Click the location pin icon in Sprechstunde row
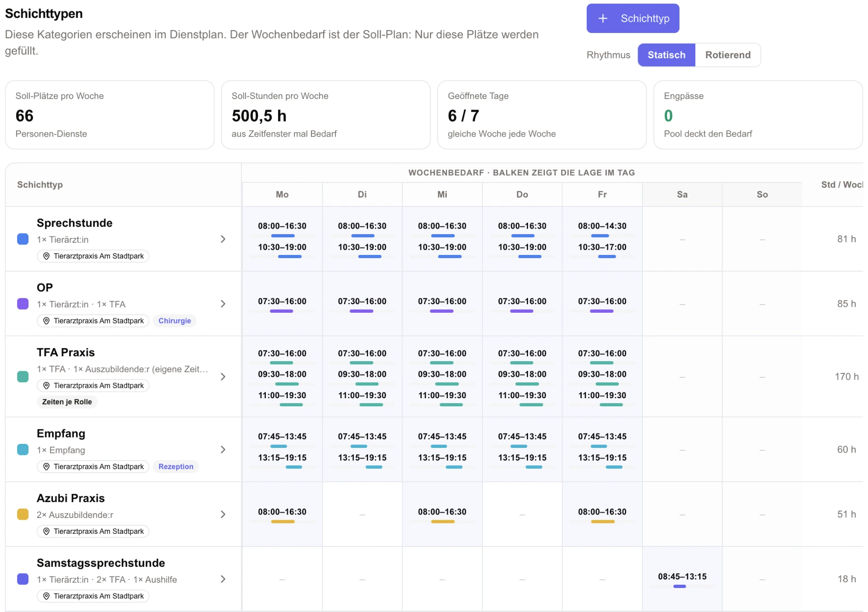Viewport: 868px width, 612px height. click(x=46, y=256)
